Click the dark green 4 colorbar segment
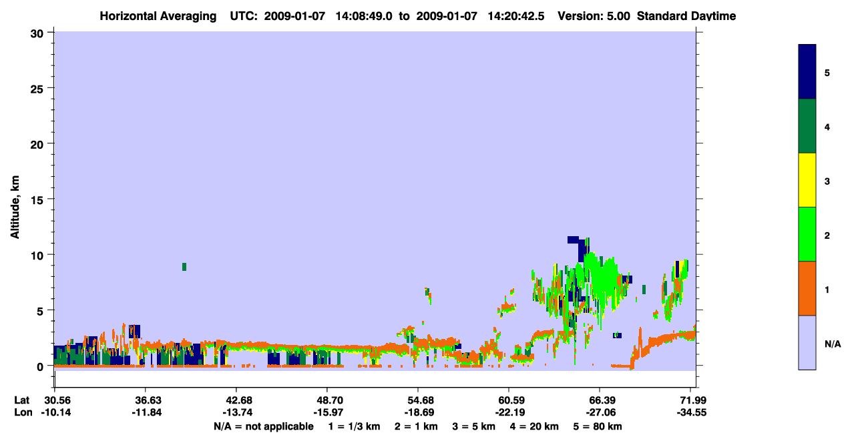 pos(807,126)
